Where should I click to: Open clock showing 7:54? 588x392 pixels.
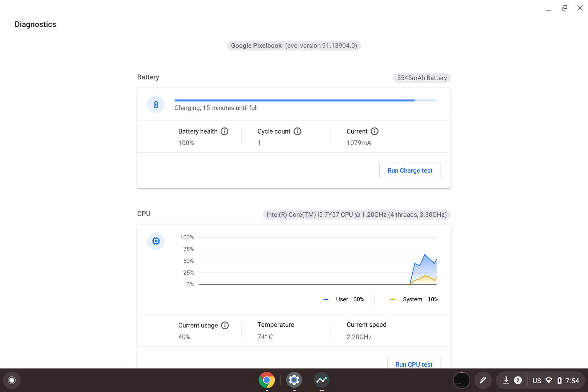tap(572, 381)
